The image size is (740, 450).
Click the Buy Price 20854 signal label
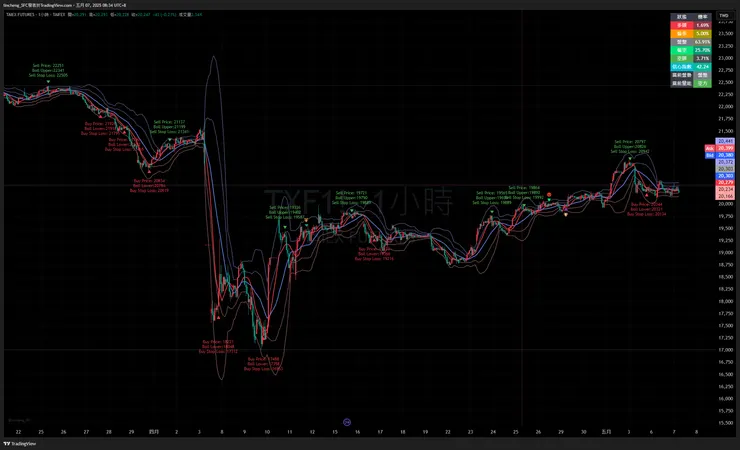tap(149, 186)
